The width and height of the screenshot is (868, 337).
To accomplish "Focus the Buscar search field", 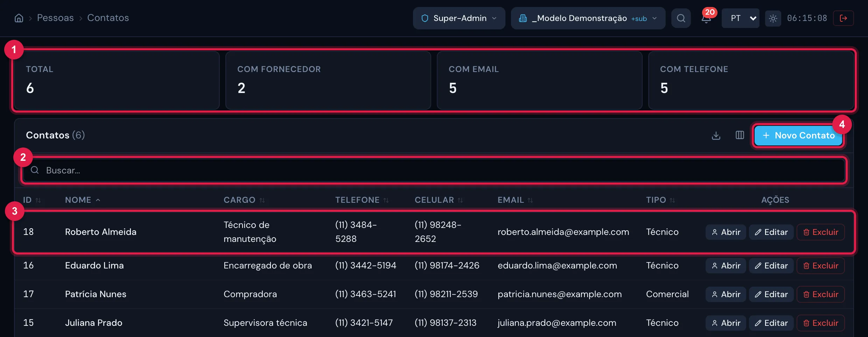I will [434, 170].
